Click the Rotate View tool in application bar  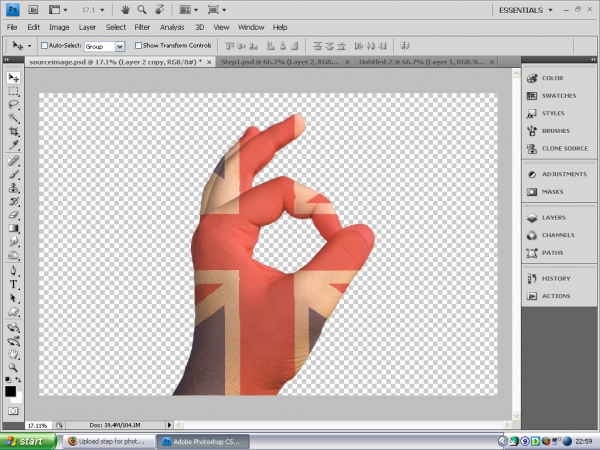pos(160,10)
